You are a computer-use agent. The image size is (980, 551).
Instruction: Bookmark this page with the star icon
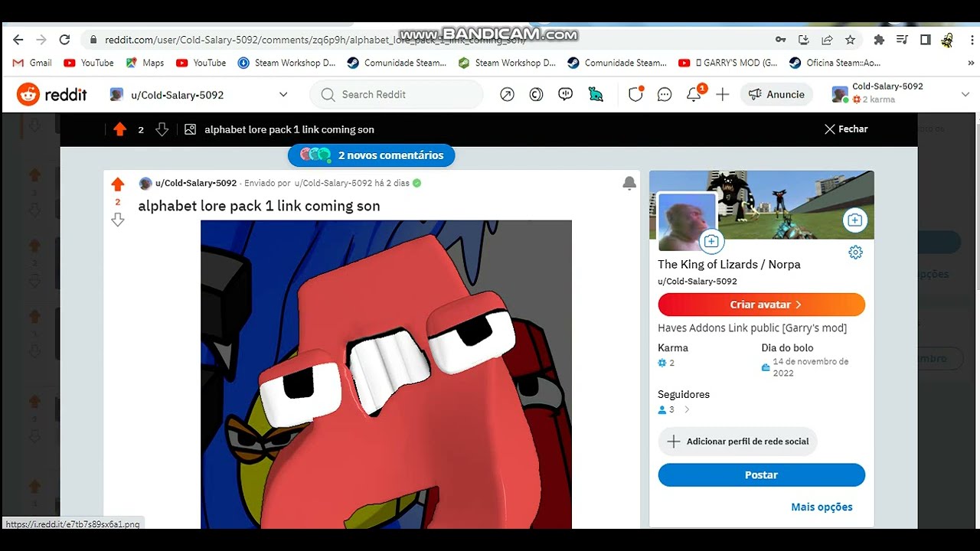tap(850, 40)
